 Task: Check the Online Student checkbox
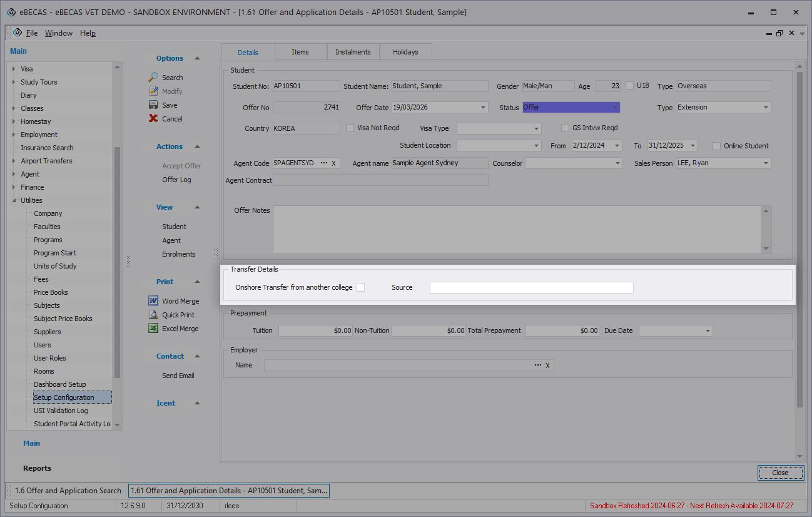click(x=716, y=146)
